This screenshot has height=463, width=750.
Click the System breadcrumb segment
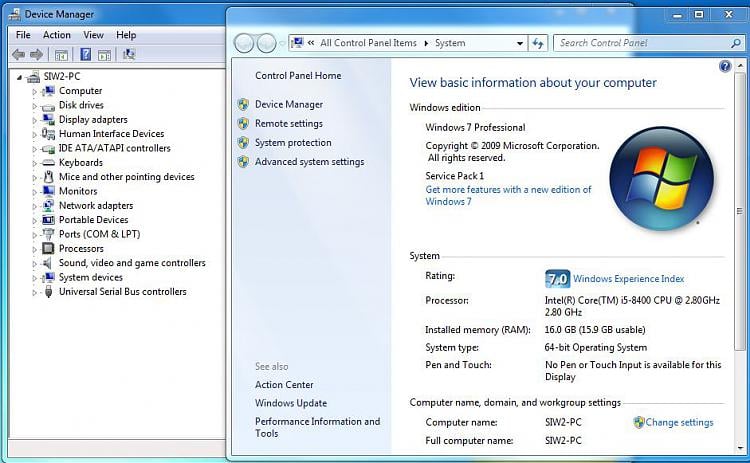point(450,43)
